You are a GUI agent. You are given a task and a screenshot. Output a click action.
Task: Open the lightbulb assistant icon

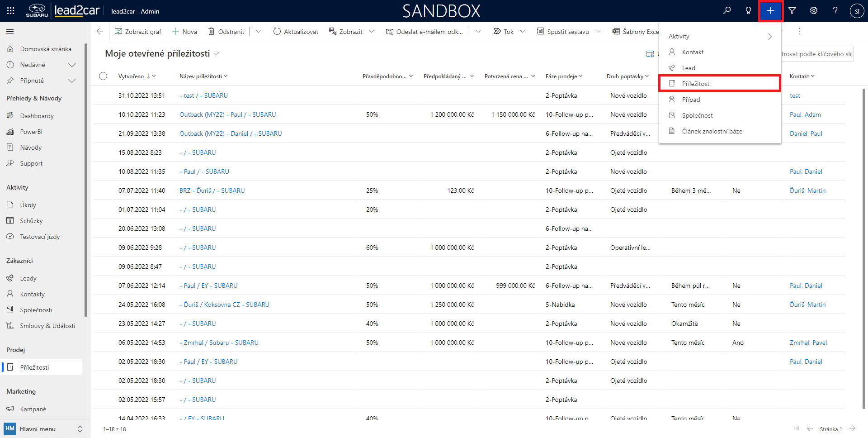[x=748, y=11]
